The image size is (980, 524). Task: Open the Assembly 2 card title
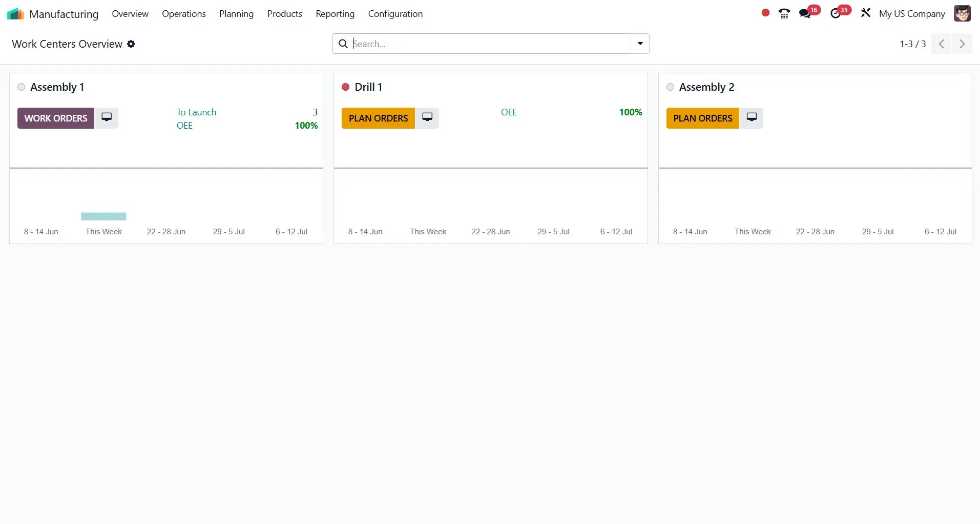coord(706,87)
